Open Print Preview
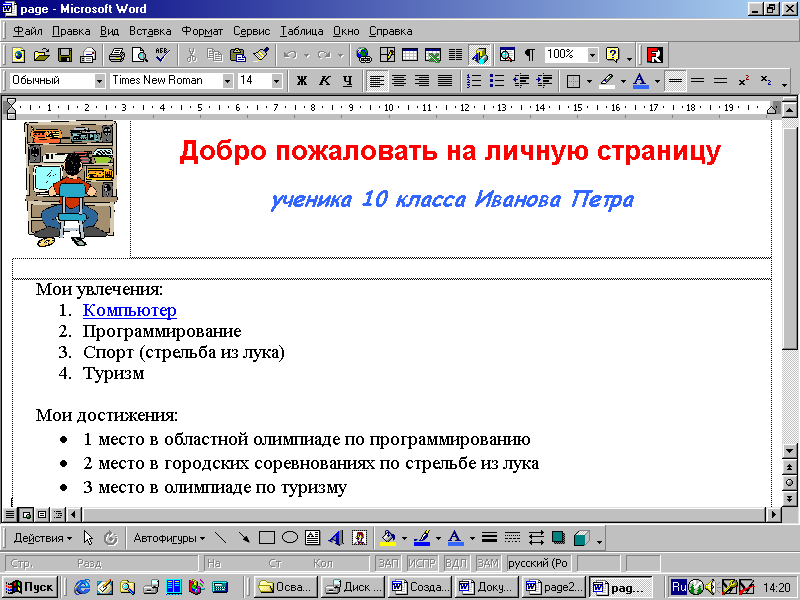 pyautogui.click(x=140, y=55)
